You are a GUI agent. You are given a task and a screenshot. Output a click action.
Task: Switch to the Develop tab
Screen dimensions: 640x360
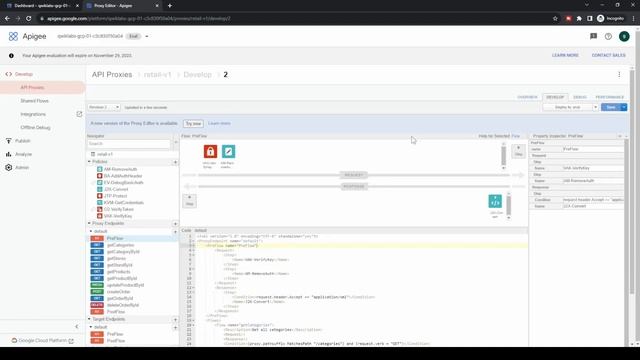tap(555, 97)
